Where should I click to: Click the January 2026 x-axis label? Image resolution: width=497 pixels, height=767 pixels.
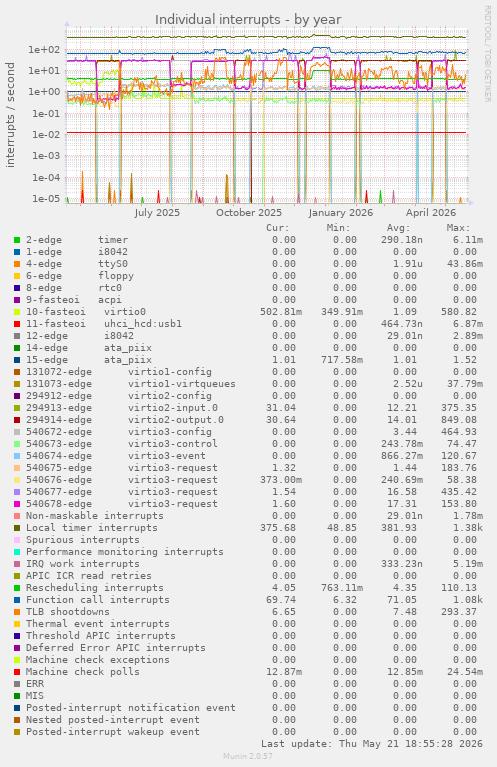340,213
